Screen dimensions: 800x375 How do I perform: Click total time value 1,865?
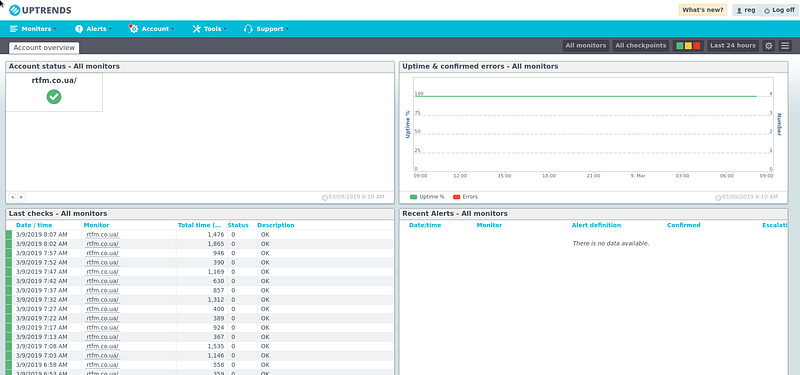(216, 244)
